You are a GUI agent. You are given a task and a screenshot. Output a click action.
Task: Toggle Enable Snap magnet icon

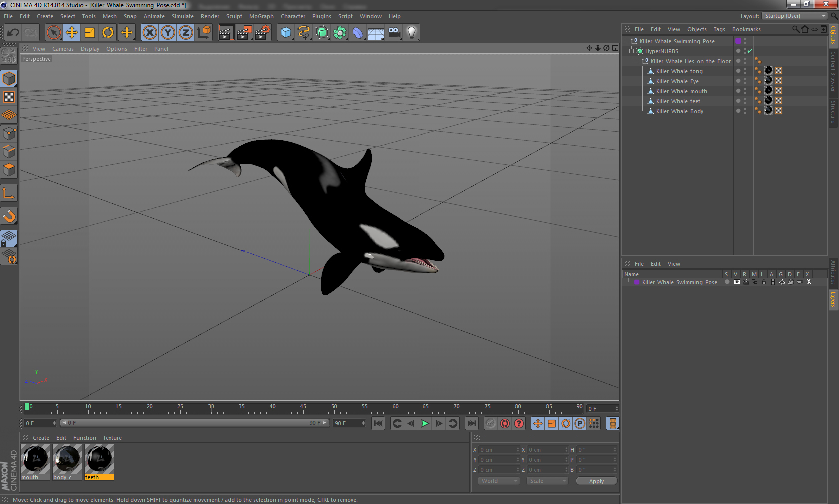pyautogui.click(x=9, y=216)
